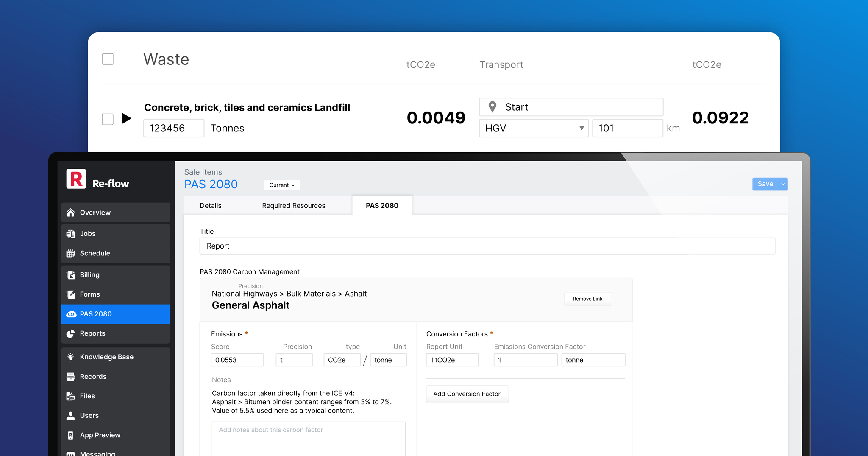The height and width of the screenshot is (456, 868).
Task: Click the General Asphalt heading
Action: [250, 305]
